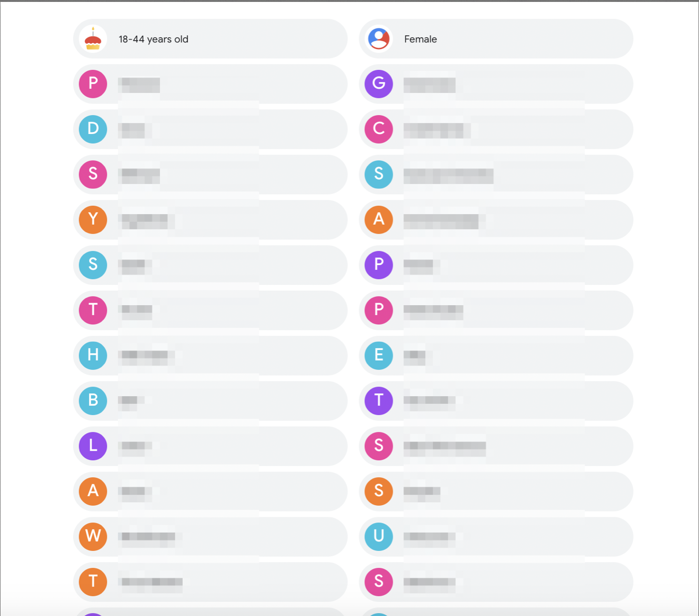Image resolution: width=699 pixels, height=616 pixels.
Task: Select the blue U avatar
Action: pyautogui.click(x=379, y=536)
